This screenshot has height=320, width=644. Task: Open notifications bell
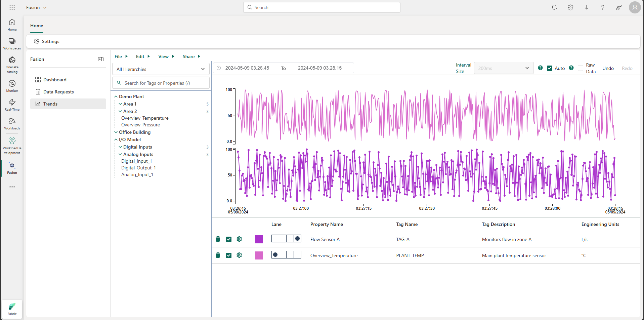pyautogui.click(x=554, y=7)
